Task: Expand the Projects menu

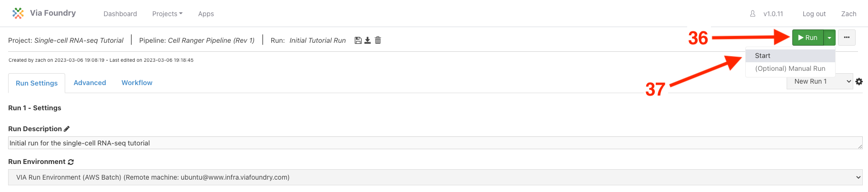Action: pyautogui.click(x=168, y=14)
